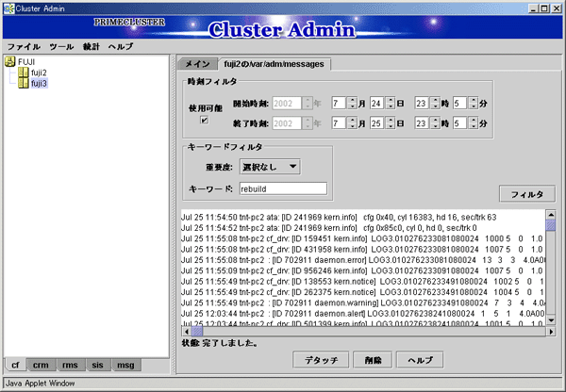This screenshot has width=566, height=392.
Task: Click the fuji2 node icon
Action: [24, 73]
